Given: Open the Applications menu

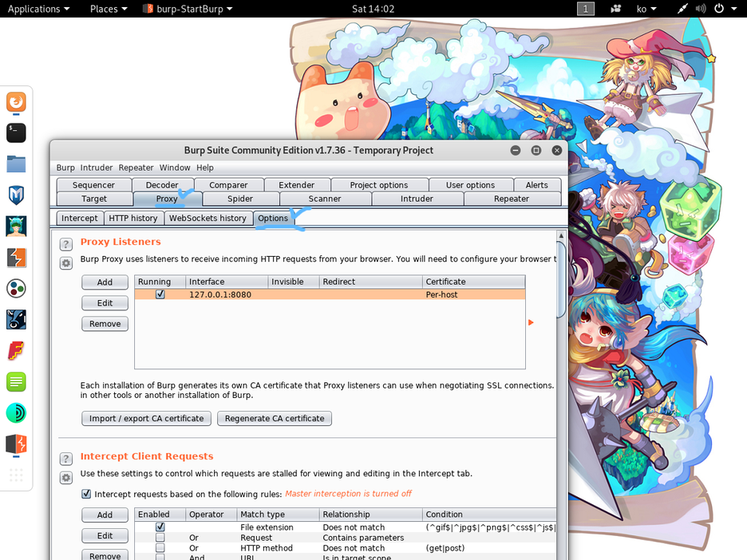Looking at the screenshot, I should tap(38, 9).
